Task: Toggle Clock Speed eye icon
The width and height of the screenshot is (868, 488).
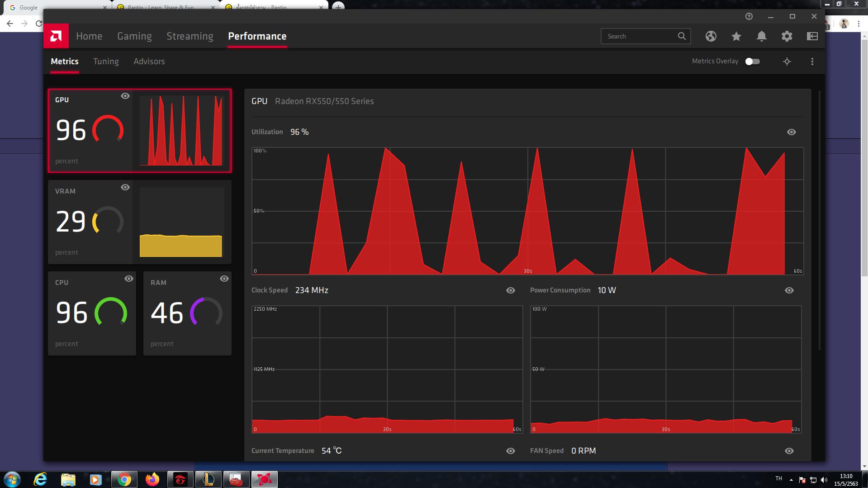Action: tap(511, 290)
